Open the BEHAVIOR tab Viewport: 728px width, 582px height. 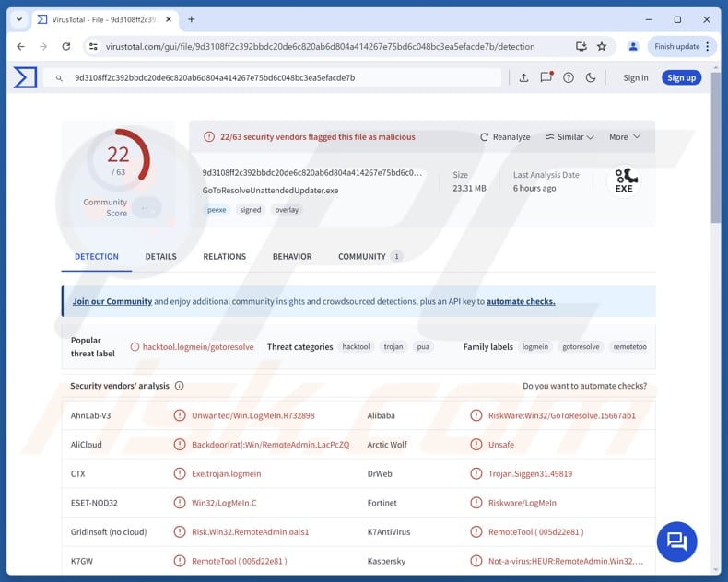(292, 257)
